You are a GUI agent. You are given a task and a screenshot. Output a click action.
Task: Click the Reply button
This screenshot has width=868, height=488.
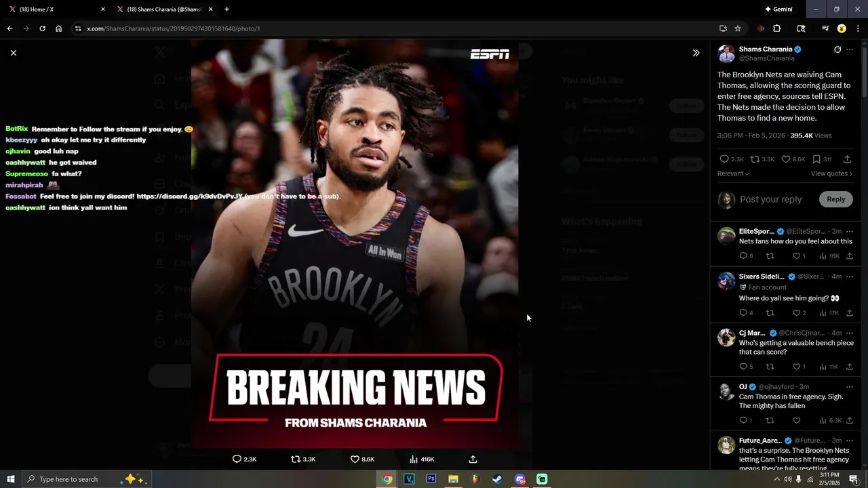[835, 199]
